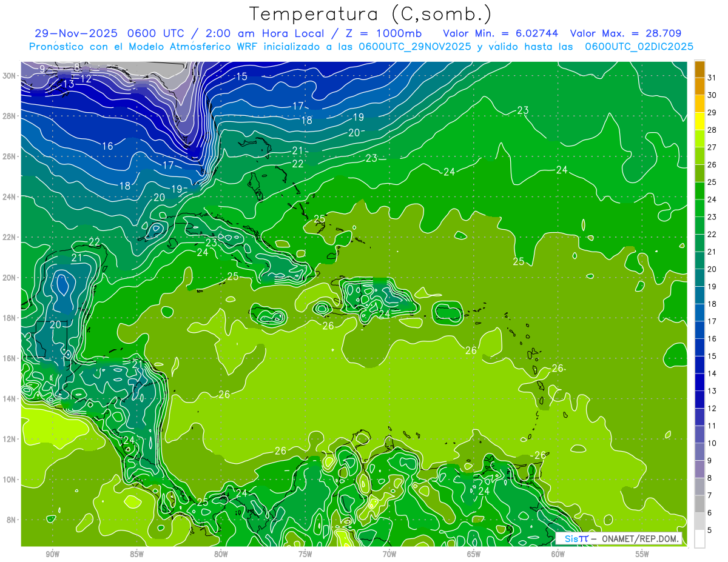Click the color scale label 14

click(712, 373)
